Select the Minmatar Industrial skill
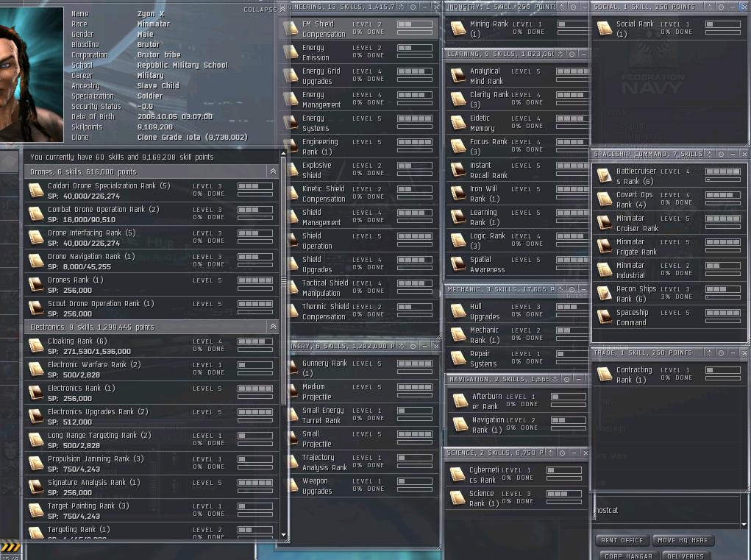 pos(669,270)
